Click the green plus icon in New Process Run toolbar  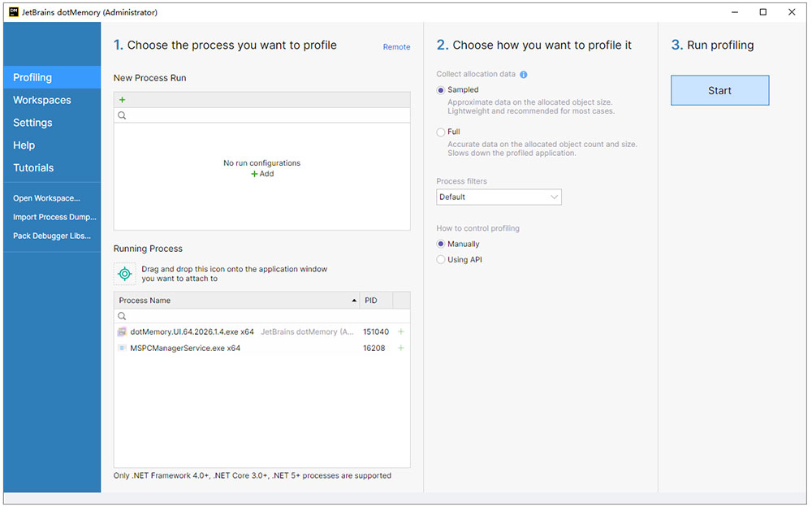(x=123, y=100)
